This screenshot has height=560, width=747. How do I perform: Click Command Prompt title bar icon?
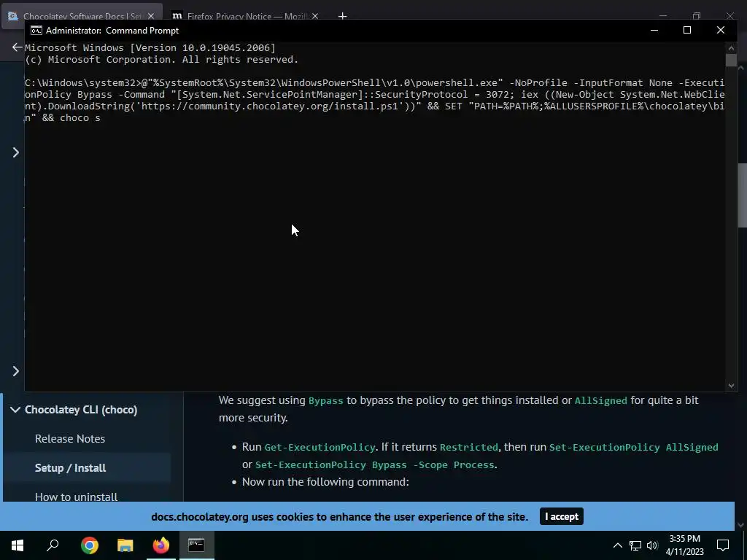click(x=36, y=31)
